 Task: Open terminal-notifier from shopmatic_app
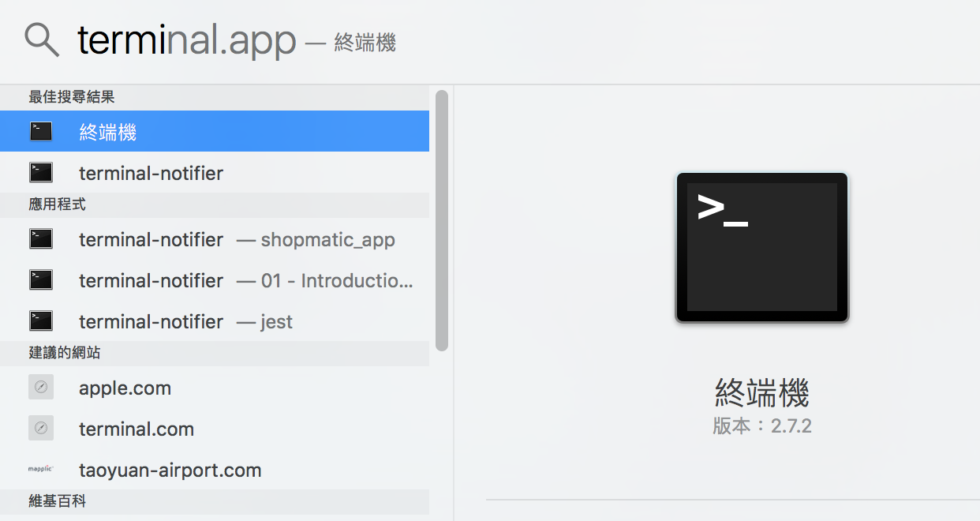237,239
